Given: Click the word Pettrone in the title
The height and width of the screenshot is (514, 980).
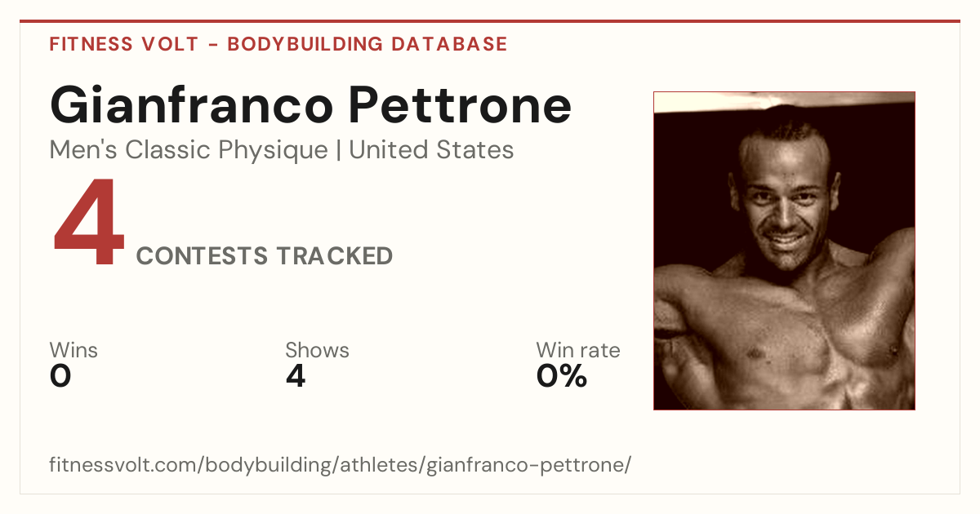Looking at the screenshot, I should coord(459,104).
